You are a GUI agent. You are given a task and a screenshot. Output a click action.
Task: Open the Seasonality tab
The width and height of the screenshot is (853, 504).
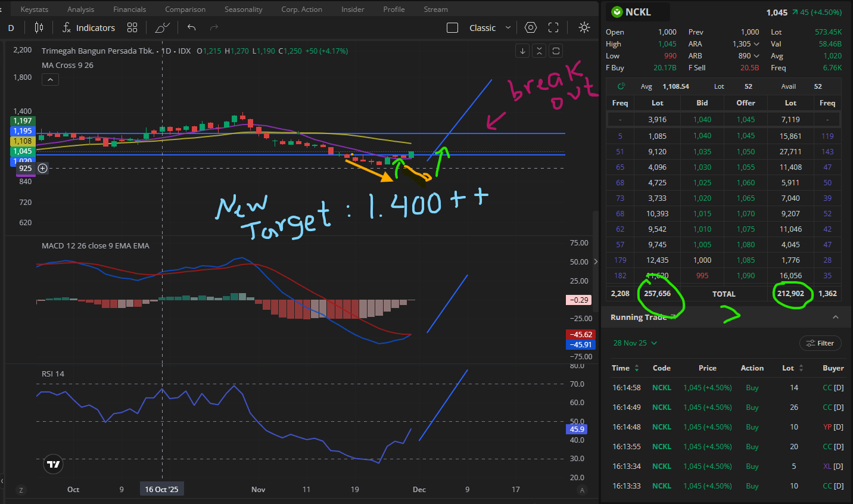[x=243, y=10]
